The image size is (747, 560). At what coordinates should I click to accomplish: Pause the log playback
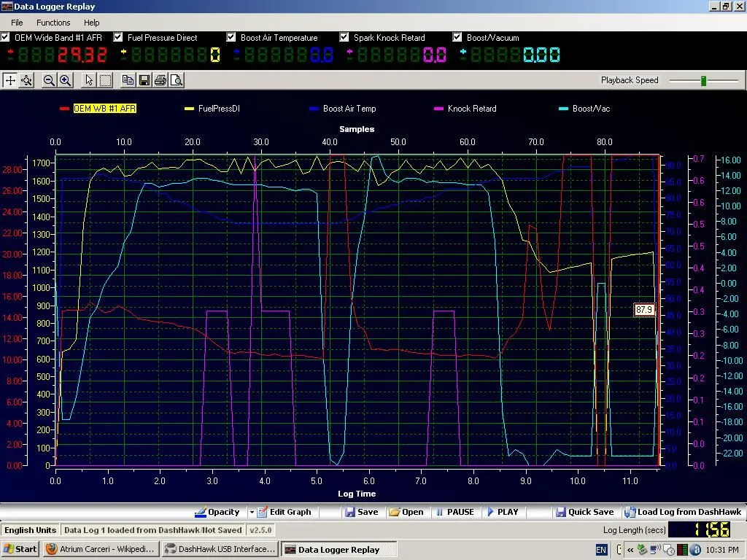[x=455, y=512]
